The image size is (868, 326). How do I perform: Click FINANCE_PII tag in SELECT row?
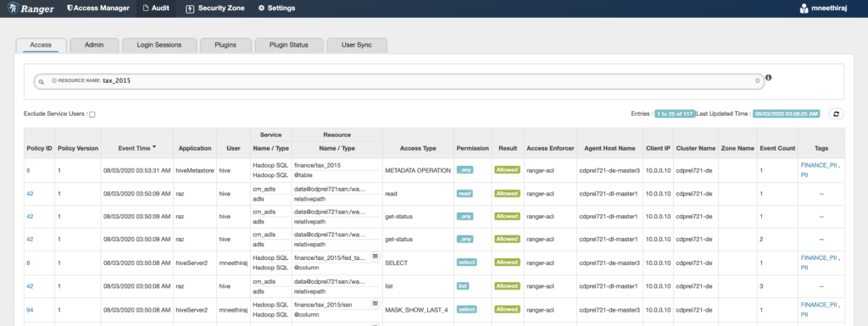point(820,257)
